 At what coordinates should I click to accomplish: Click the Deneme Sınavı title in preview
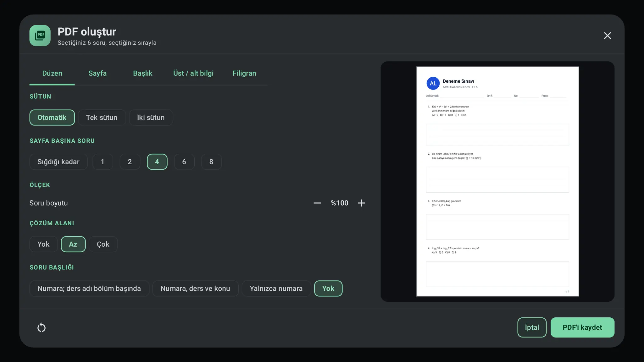(x=458, y=81)
